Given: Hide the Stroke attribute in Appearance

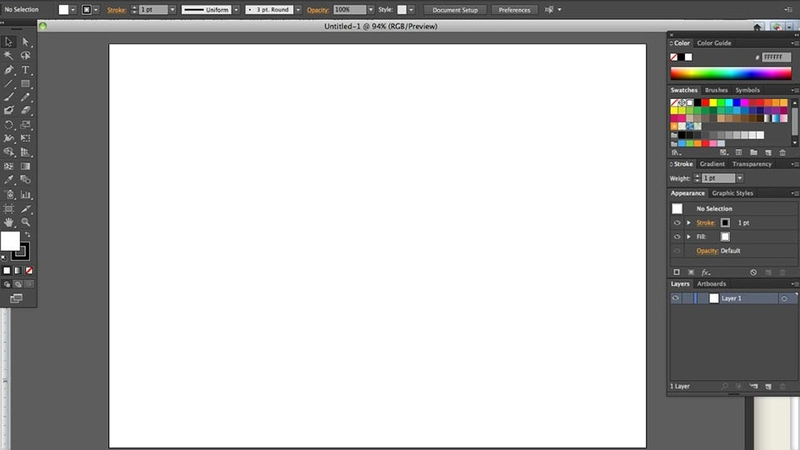Looking at the screenshot, I should pos(677,222).
